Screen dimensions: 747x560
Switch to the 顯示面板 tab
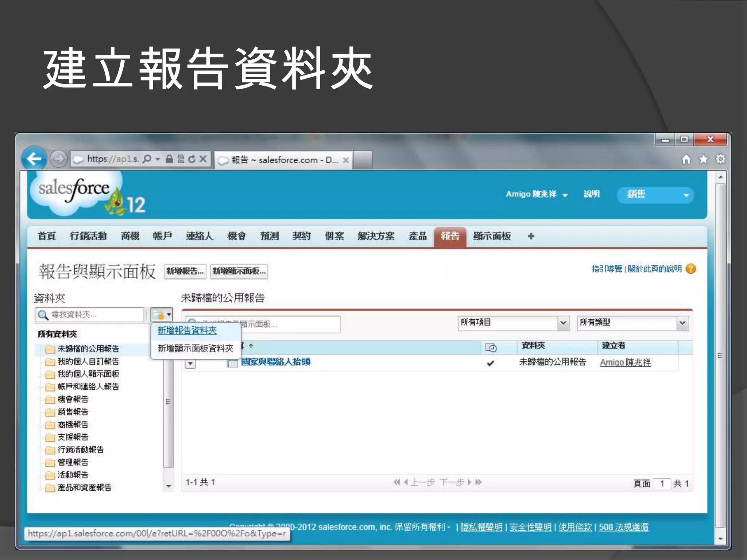tap(492, 236)
